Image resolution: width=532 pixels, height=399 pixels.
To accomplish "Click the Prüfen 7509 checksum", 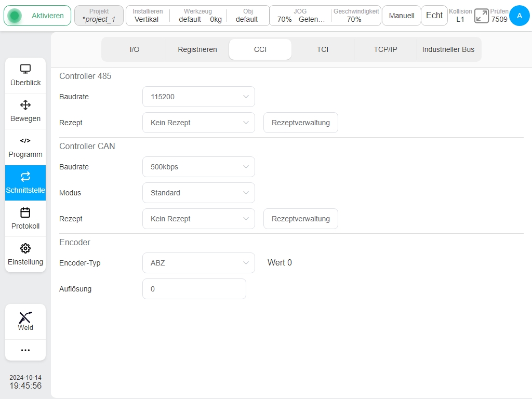I will (x=499, y=16).
